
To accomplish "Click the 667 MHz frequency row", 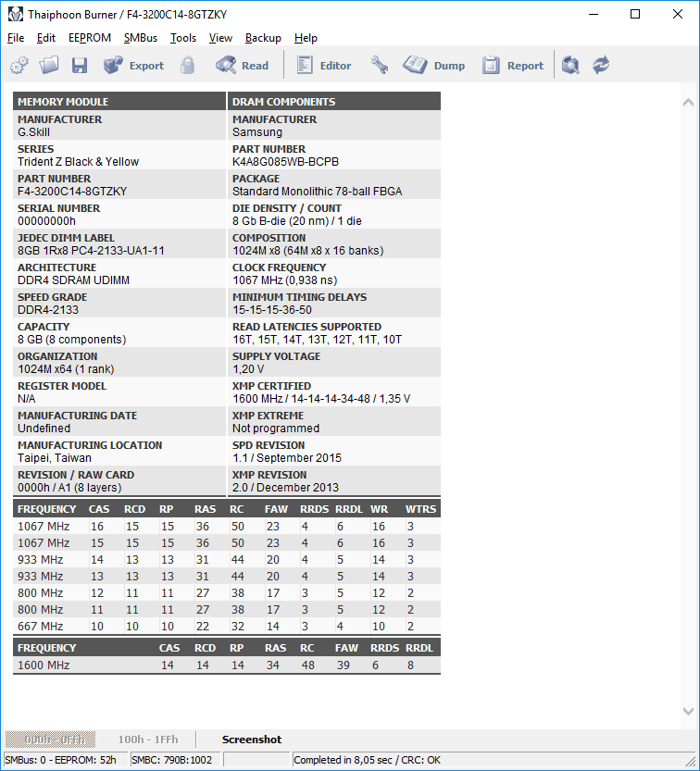I will [227, 627].
